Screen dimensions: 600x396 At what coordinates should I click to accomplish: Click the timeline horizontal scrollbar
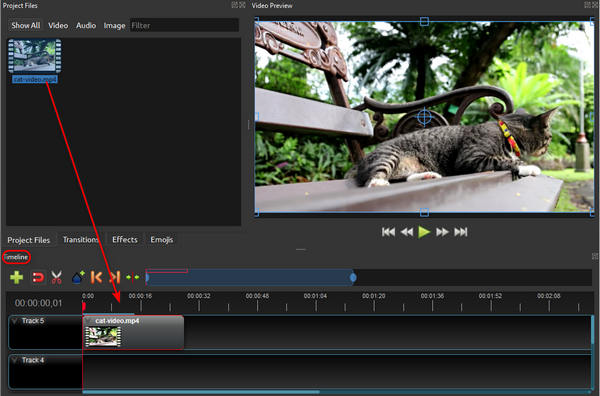201,392
